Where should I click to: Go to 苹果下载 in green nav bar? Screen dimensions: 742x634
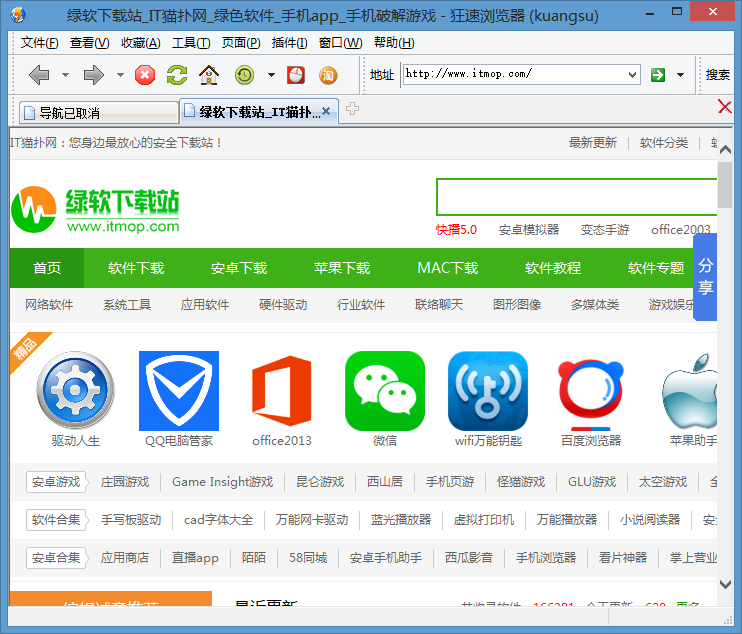click(x=342, y=268)
